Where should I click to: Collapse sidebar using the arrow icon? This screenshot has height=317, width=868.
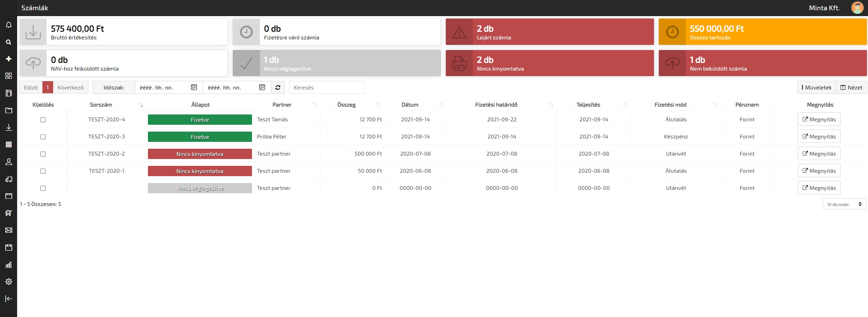coord(9,299)
